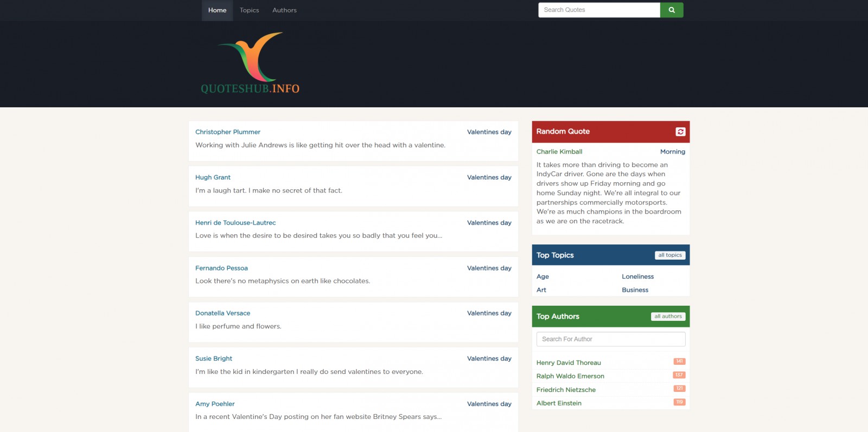
Task: Open the Home nav item
Action: (217, 10)
